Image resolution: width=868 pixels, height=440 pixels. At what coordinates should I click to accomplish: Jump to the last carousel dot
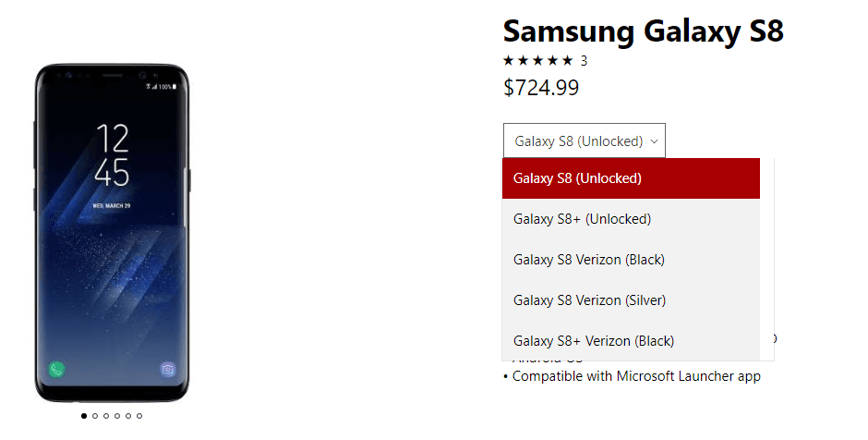[x=139, y=416]
